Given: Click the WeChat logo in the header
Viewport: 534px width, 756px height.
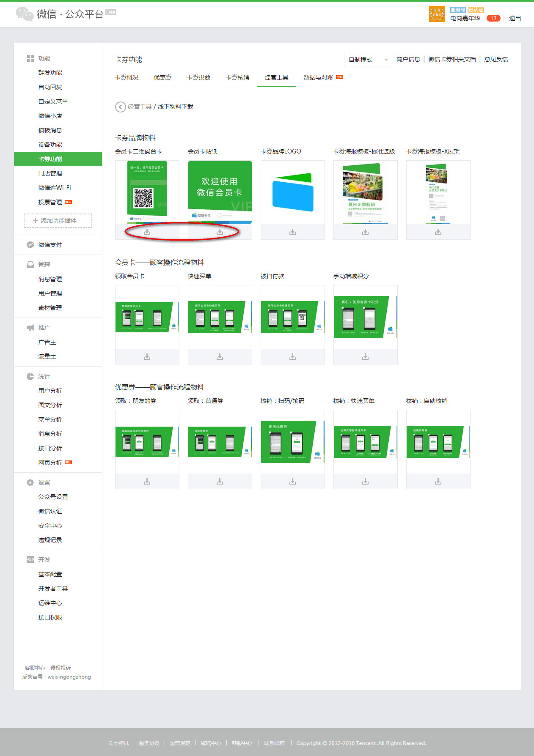Looking at the screenshot, I should pos(25,14).
